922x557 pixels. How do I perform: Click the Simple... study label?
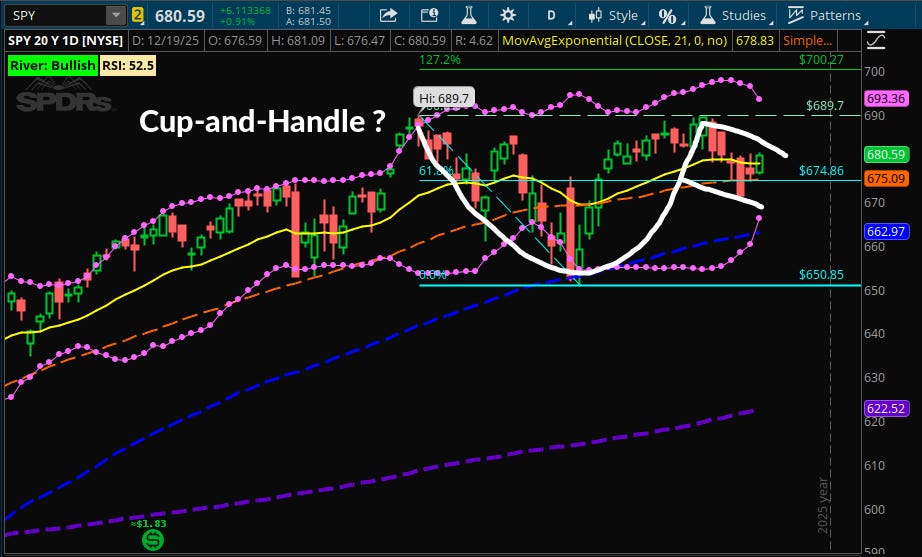[807, 41]
